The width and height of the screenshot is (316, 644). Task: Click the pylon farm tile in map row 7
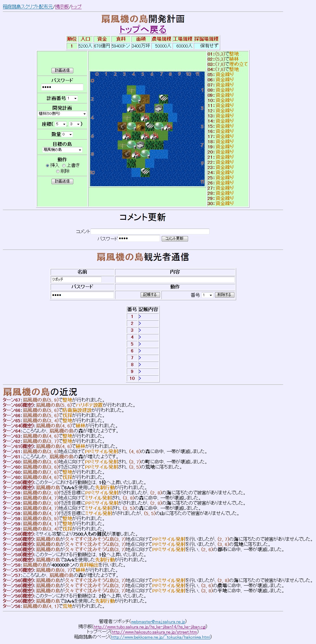point(122,145)
